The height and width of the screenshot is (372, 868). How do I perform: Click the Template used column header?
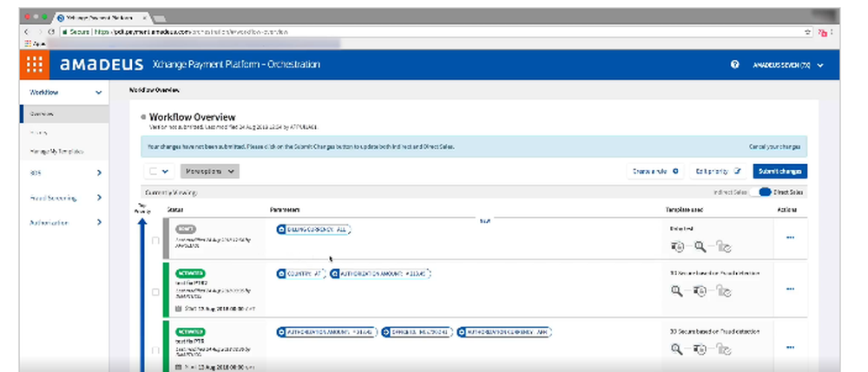[x=684, y=210]
